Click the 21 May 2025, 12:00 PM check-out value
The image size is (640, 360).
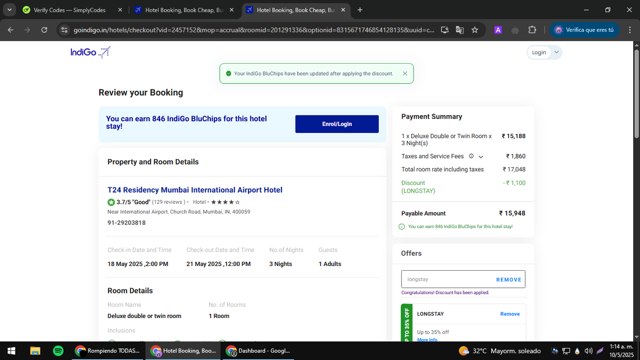(x=218, y=264)
